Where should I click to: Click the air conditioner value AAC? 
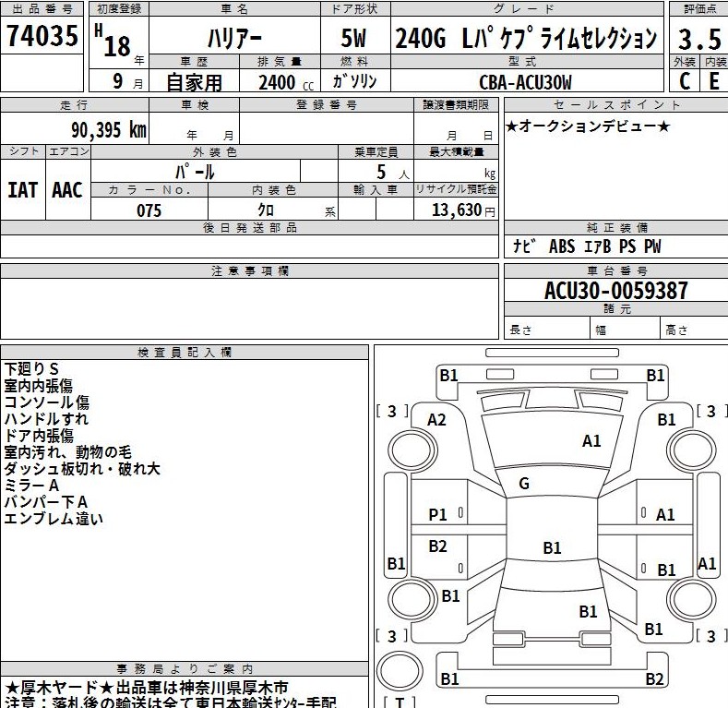[67, 190]
